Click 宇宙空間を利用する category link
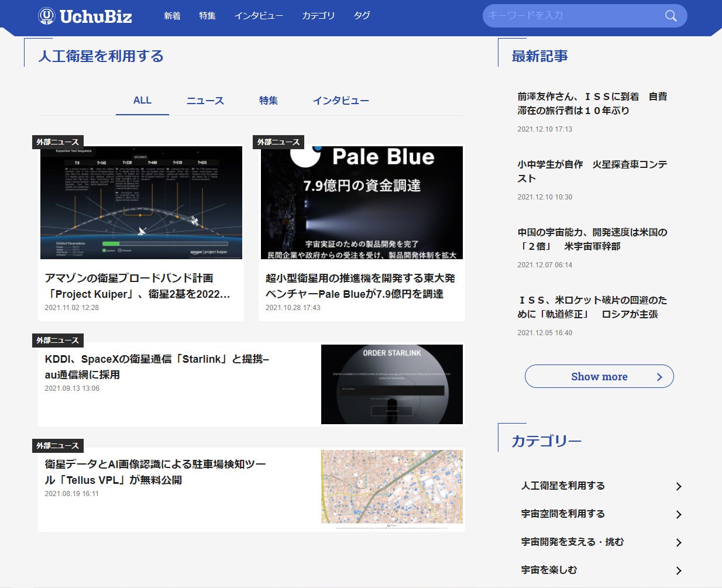The width and height of the screenshot is (722, 588). tap(563, 514)
